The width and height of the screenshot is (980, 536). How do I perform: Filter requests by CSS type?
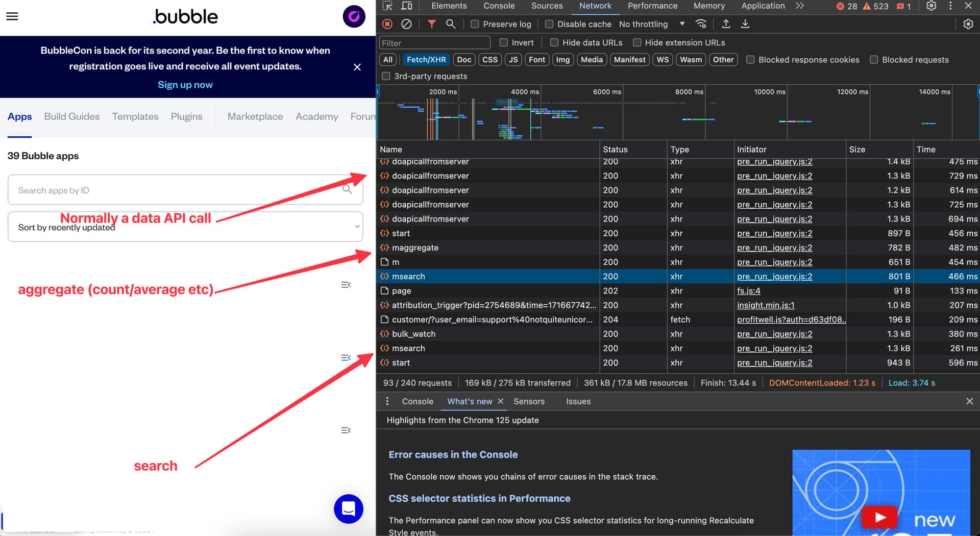490,60
